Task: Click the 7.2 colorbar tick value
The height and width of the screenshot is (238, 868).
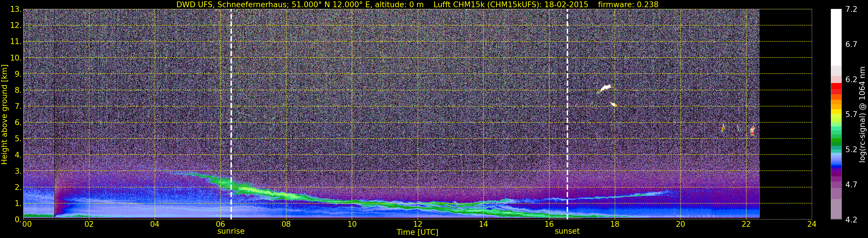Action: click(x=851, y=10)
